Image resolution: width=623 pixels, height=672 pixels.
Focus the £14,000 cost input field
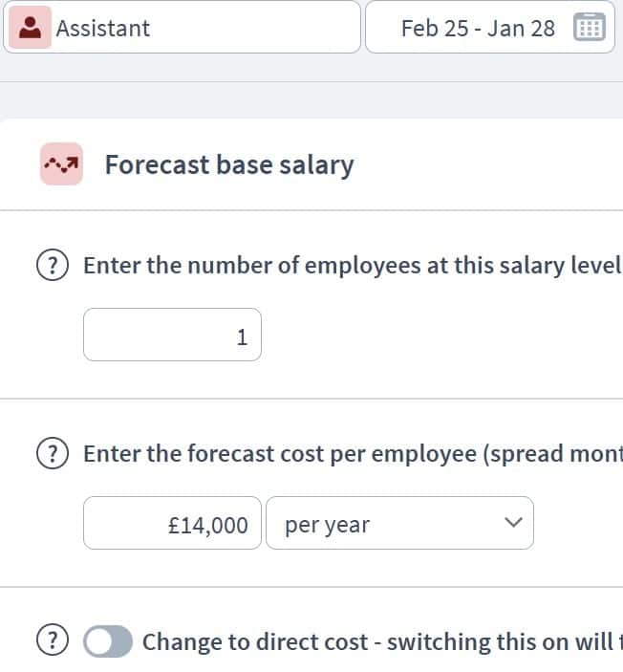pos(172,523)
